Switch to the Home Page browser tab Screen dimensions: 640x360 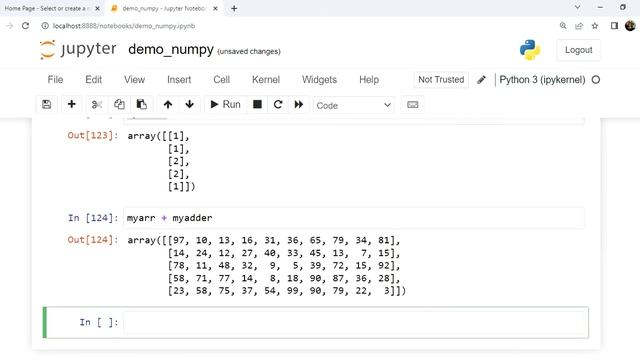pos(46,8)
